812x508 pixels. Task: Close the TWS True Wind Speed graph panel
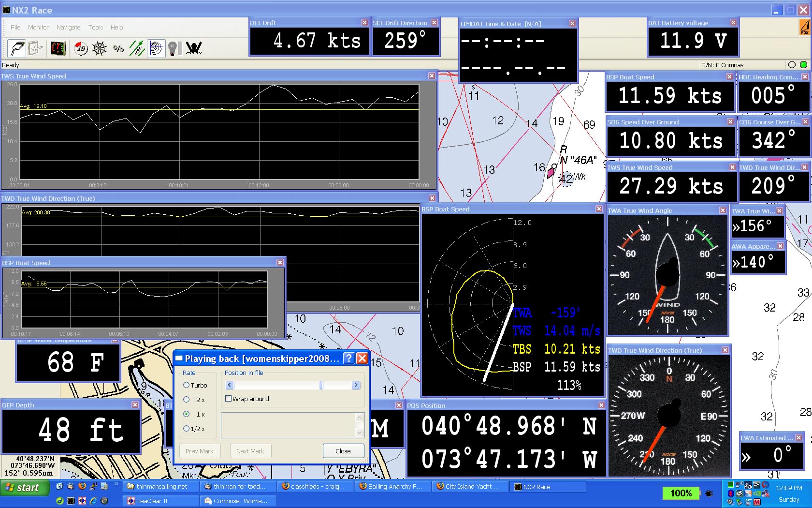tap(432, 76)
